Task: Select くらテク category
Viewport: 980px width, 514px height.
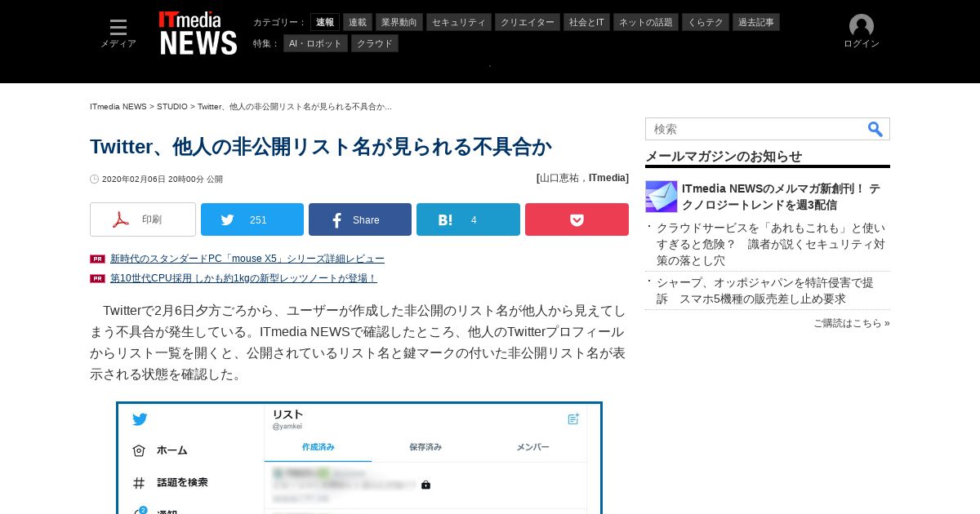Action: click(x=706, y=22)
